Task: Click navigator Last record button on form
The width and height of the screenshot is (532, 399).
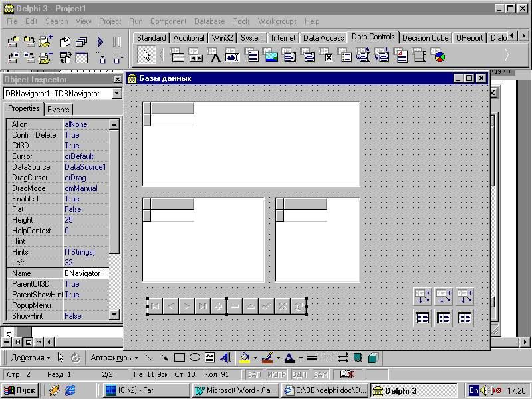Action: coord(203,306)
